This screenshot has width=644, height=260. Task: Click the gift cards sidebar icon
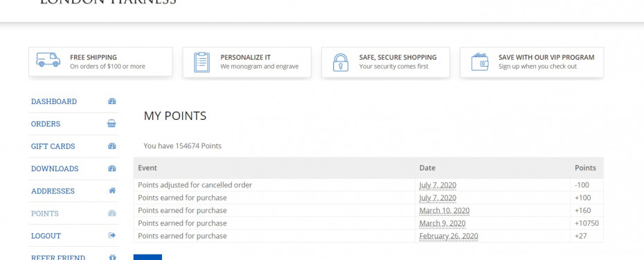(x=111, y=146)
